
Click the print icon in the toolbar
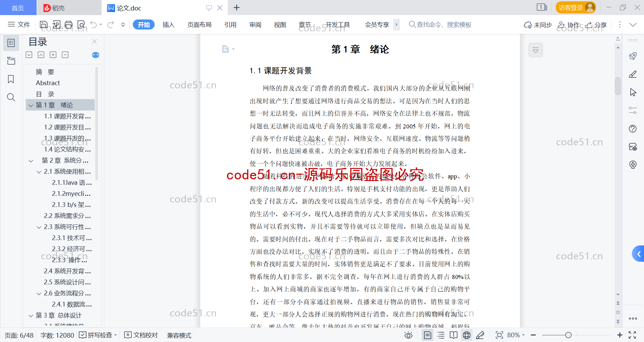(69, 24)
